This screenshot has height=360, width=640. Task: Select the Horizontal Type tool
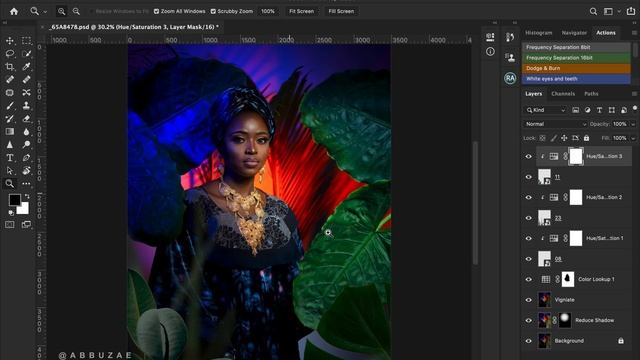[10, 158]
